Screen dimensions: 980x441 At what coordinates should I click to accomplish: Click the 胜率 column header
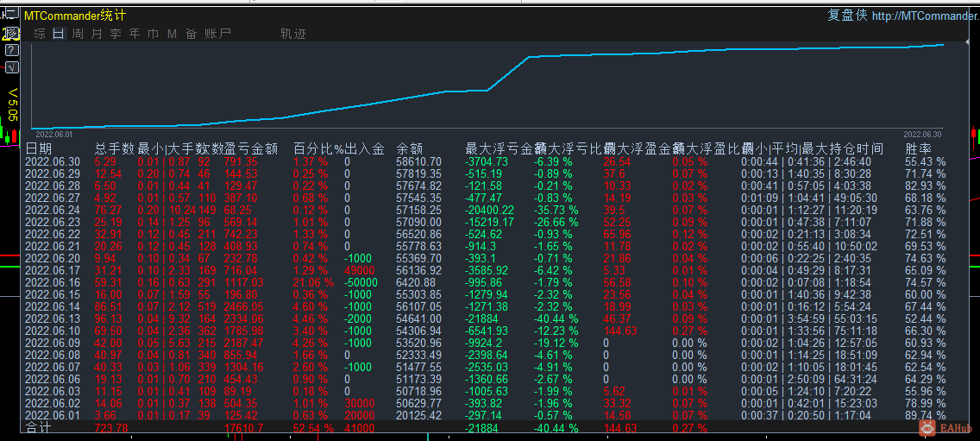pyautogui.click(x=919, y=149)
